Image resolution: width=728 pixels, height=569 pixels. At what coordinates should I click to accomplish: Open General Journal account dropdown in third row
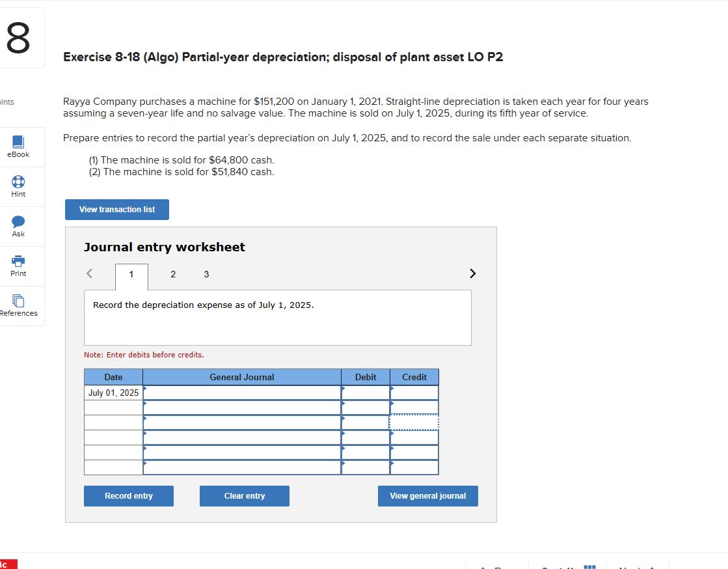(242, 423)
